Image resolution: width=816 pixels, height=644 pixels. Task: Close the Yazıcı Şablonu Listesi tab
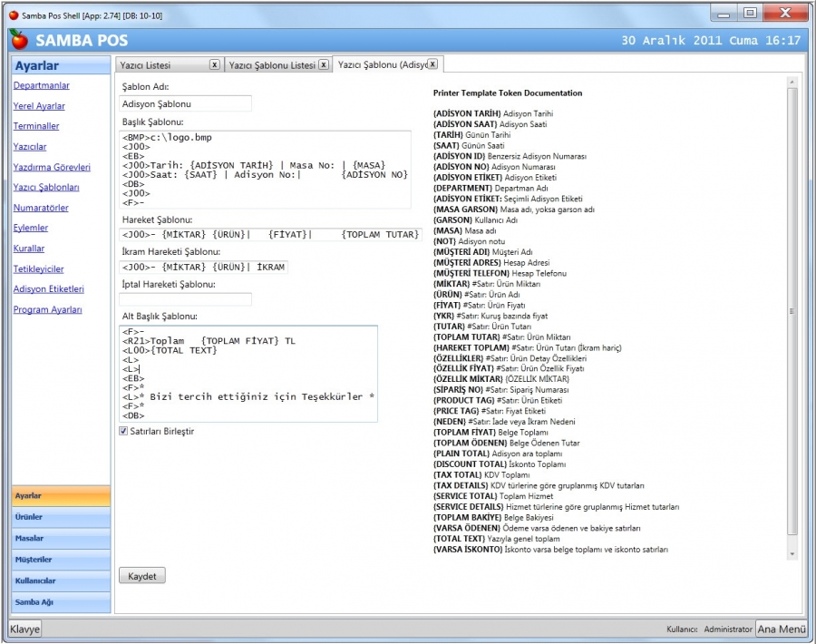coord(324,64)
